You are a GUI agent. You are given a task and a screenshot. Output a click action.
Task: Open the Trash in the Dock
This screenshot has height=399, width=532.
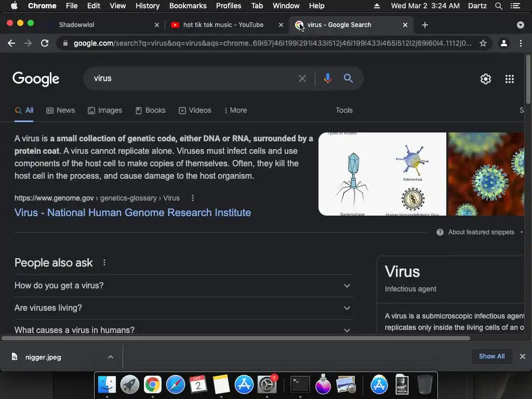click(424, 385)
